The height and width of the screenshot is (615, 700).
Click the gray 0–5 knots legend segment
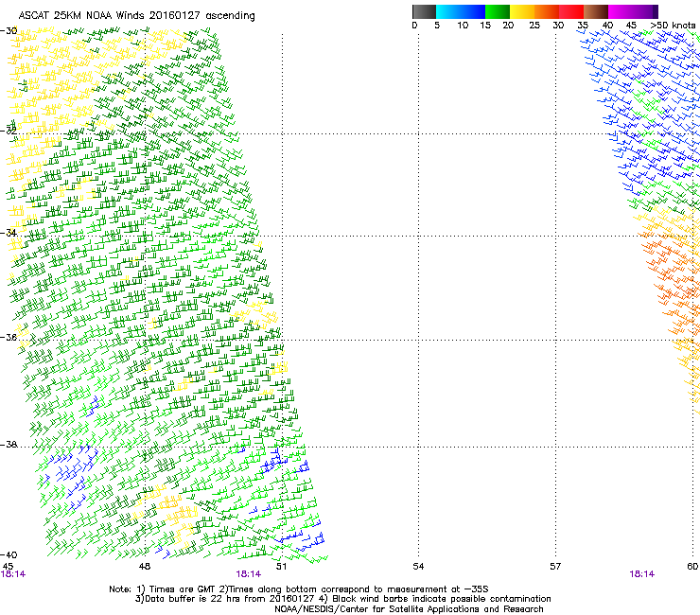pos(424,11)
